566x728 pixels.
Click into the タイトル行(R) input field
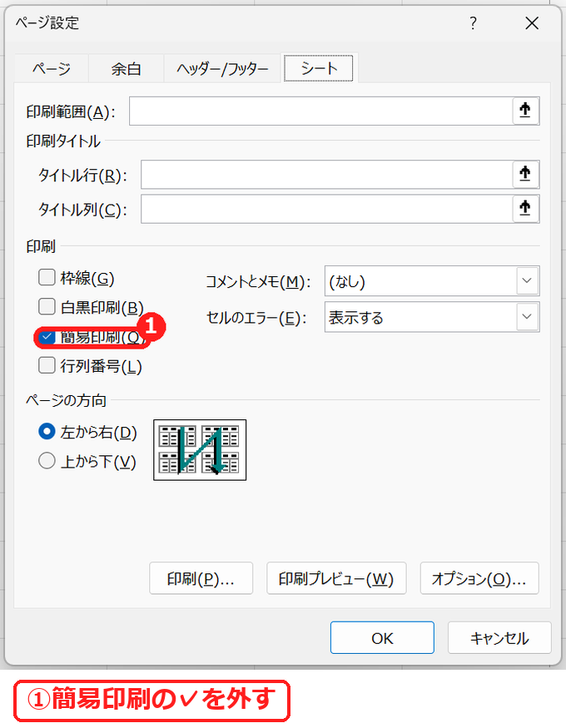coord(327,174)
